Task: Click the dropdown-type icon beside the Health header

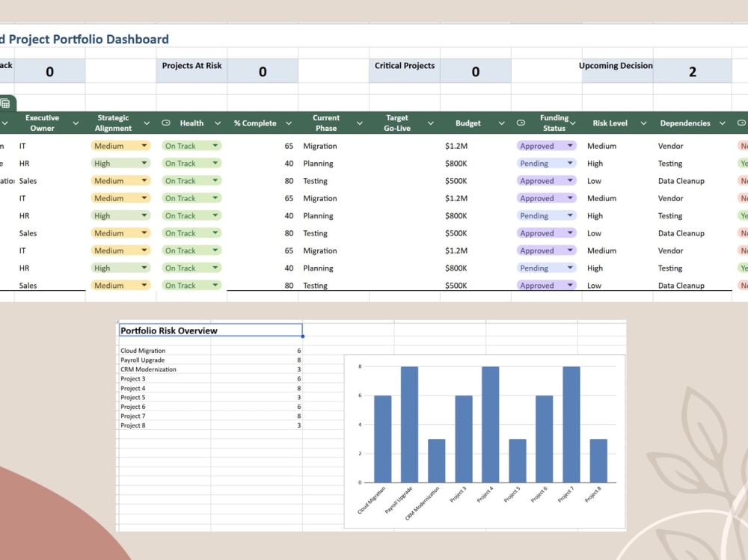Action: coord(166,123)
